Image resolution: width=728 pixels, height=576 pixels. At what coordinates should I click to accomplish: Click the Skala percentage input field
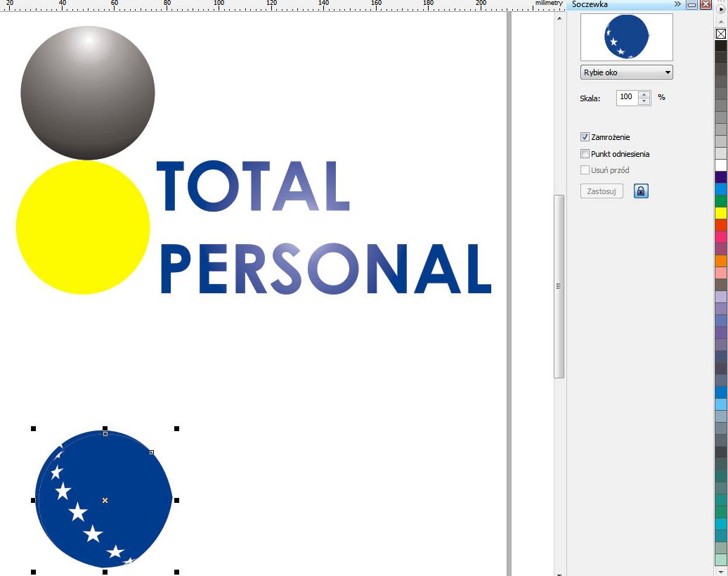click(626, 98)
